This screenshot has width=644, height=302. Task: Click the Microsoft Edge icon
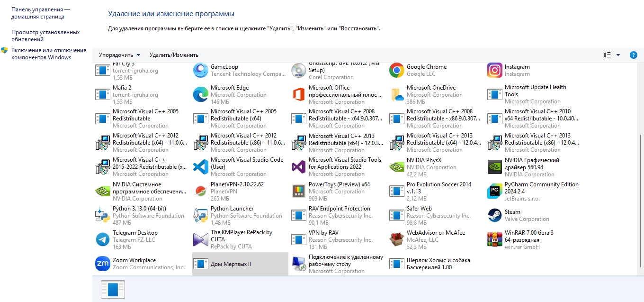pos(201,95)
